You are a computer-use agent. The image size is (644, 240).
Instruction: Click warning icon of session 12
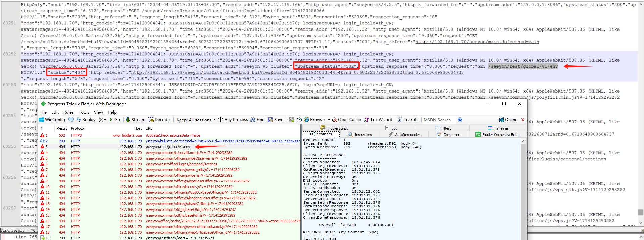click(42, 198)
